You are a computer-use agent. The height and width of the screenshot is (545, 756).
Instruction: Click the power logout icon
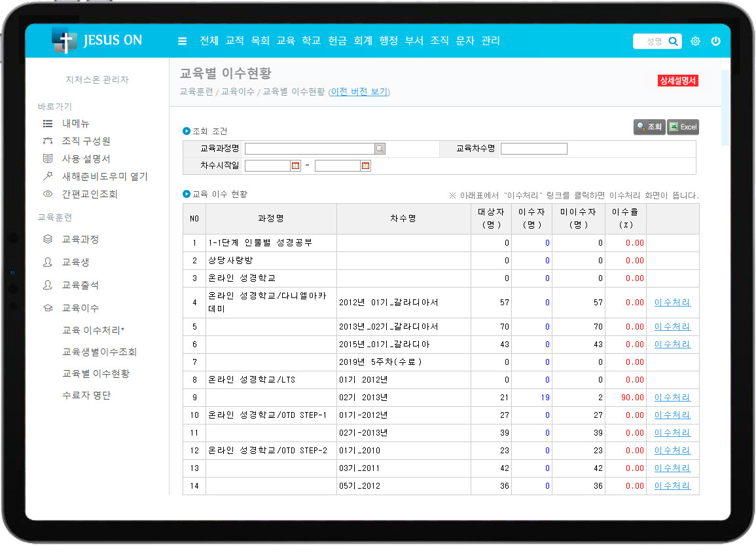[x=715, y=41]
